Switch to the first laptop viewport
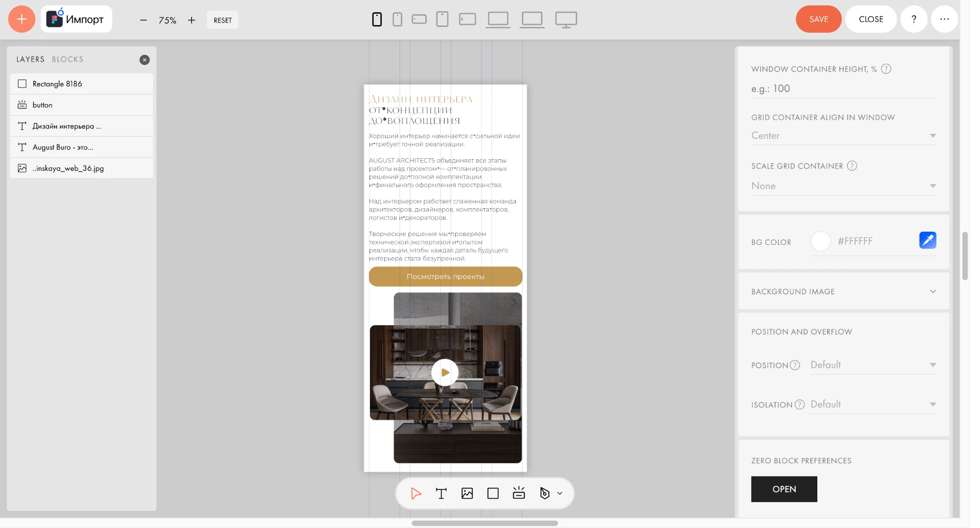 [498, 20]
